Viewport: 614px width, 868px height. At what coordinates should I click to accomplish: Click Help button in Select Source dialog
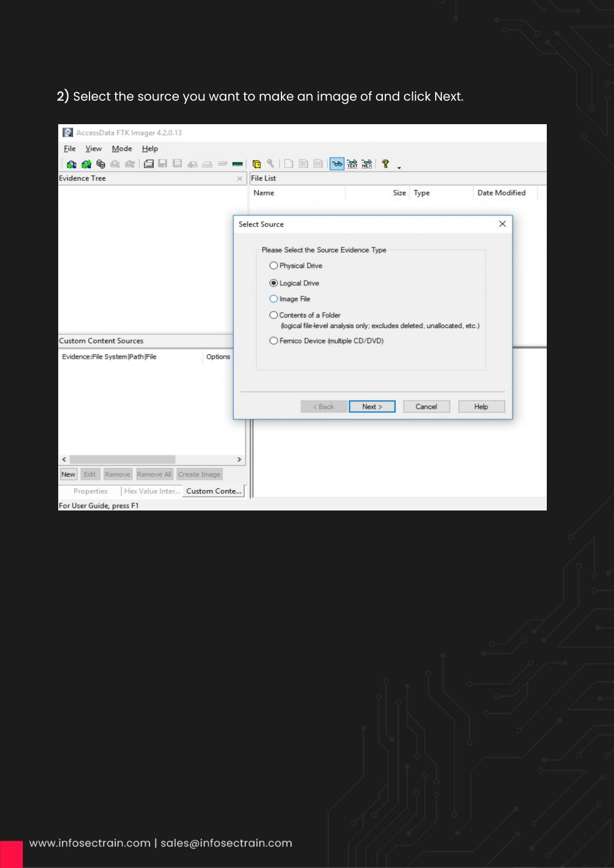[x=481, y=407]
